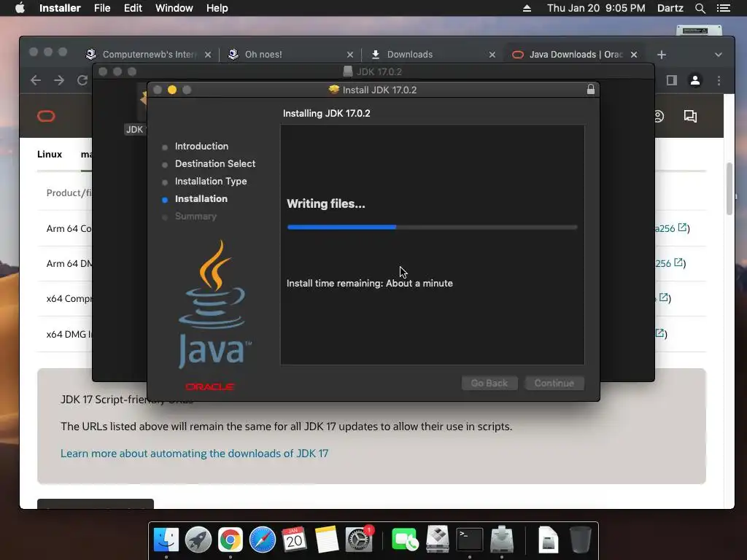Launch Google Chrome from the dock
The height and width of the screenshot is (560, 747).
tap(230, 540)
